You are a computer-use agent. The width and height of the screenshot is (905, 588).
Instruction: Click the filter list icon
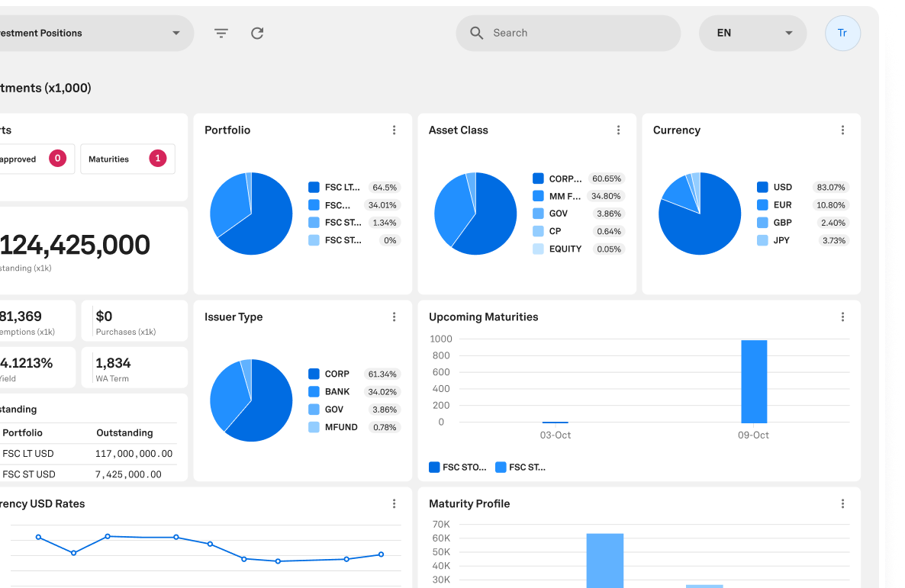point(221,34)
